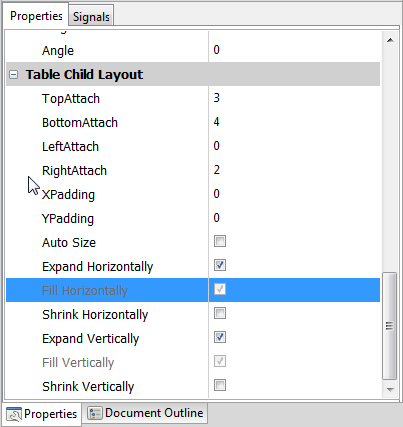Open the Document Outline bottom tab
403x427 pixels.
point(145,413)
